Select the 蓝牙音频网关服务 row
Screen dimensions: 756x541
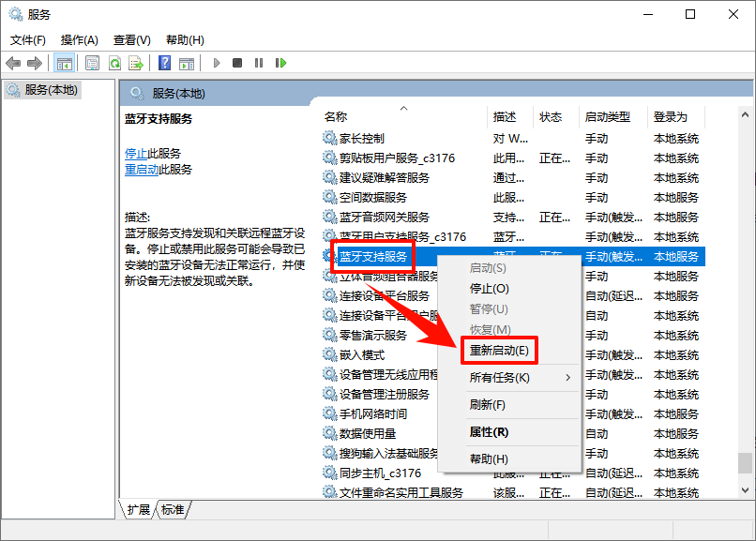512,218
